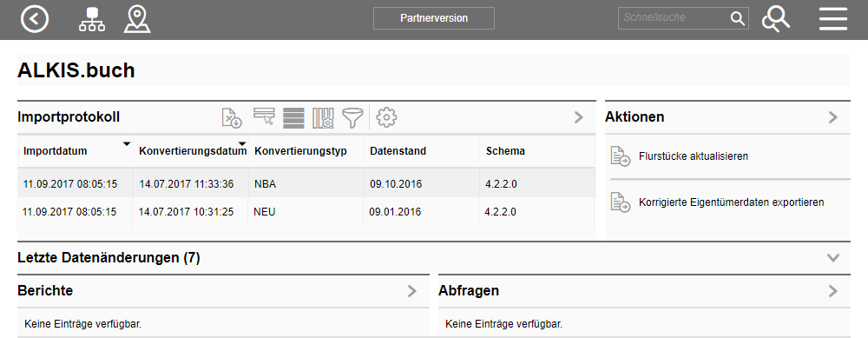The height and width of the screenshot is (338, 868).
Task: Click the row selection mode icon
Action: point(264,117)
